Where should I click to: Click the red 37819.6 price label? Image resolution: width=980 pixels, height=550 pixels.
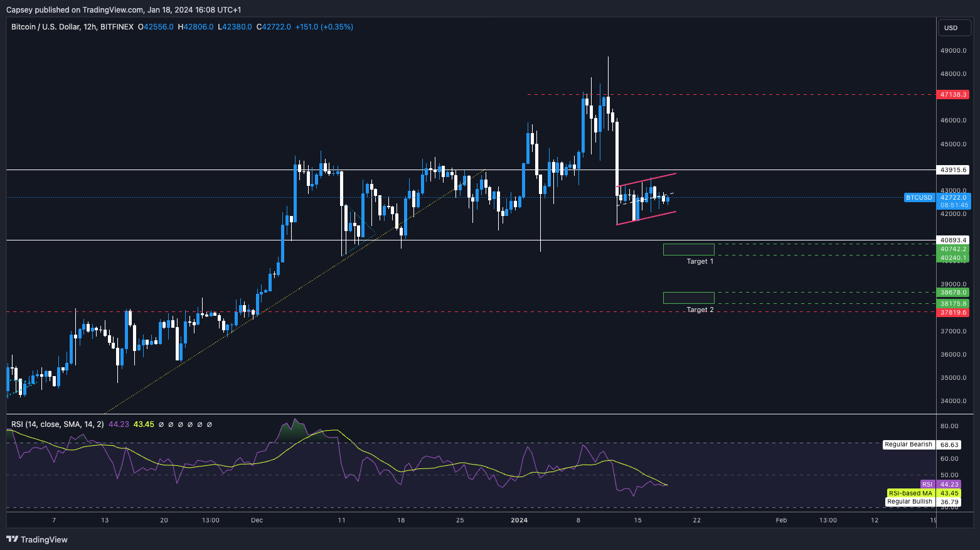tap(954, 312)
